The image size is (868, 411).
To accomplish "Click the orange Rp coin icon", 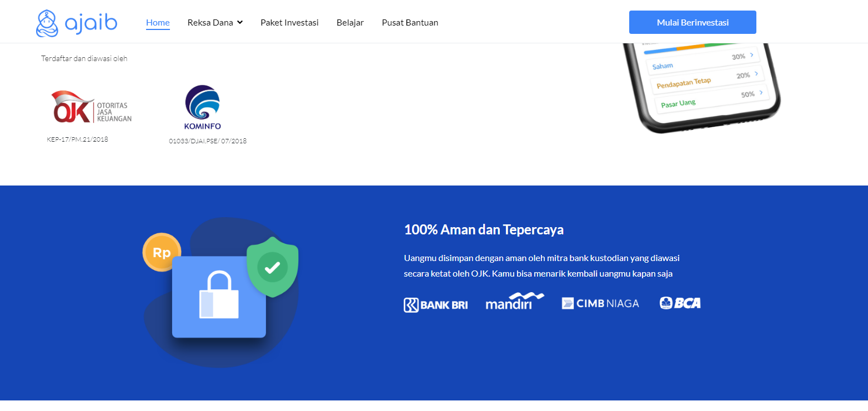I will click(x=162, y=253).
